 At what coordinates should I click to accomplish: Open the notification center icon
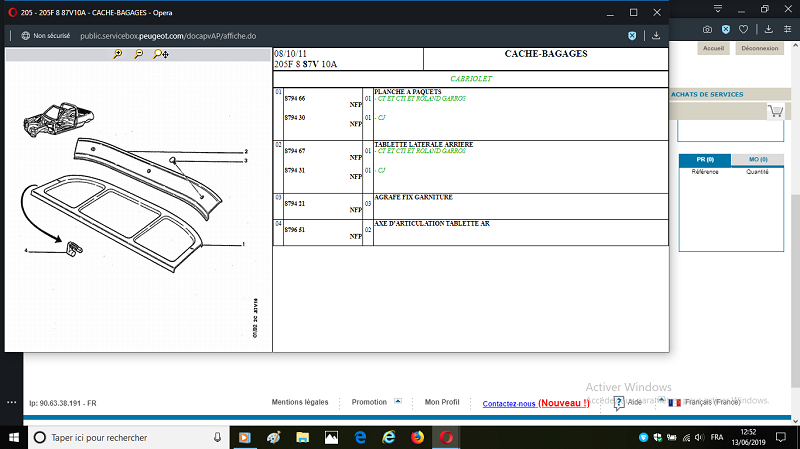tap(781, 437)
